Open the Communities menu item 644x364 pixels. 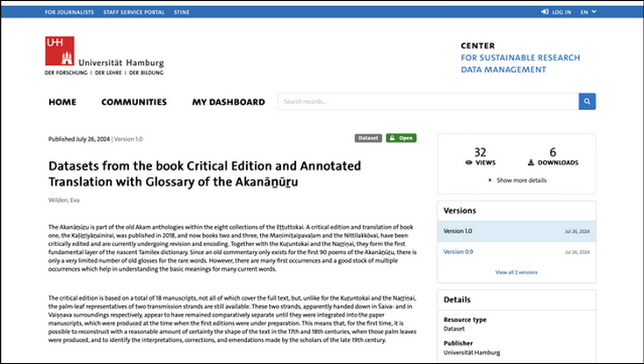click(134, 102)
